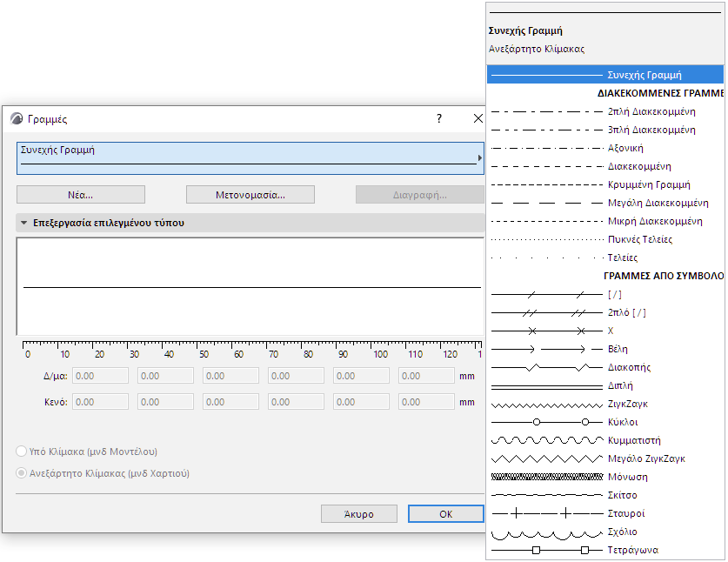Select the Κύκλοι circles line type

pyautogui.click(x=605, y=422)
